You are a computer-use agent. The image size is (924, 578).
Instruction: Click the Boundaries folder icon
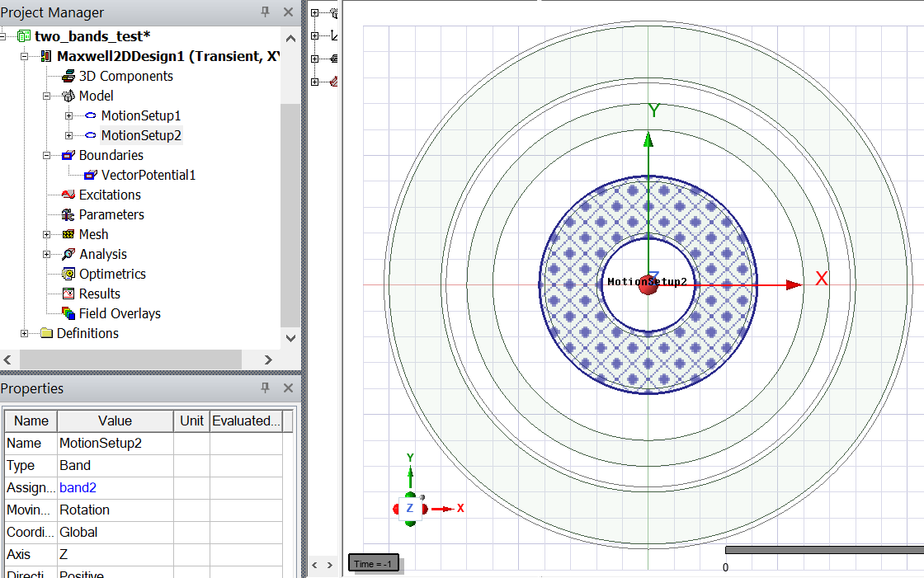point(68,156)
